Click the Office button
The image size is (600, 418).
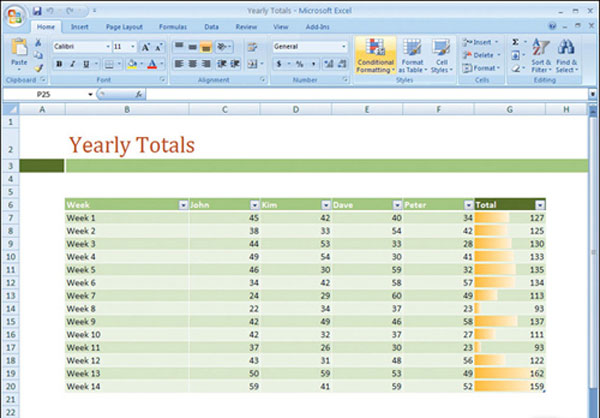[x=14, y=14]
